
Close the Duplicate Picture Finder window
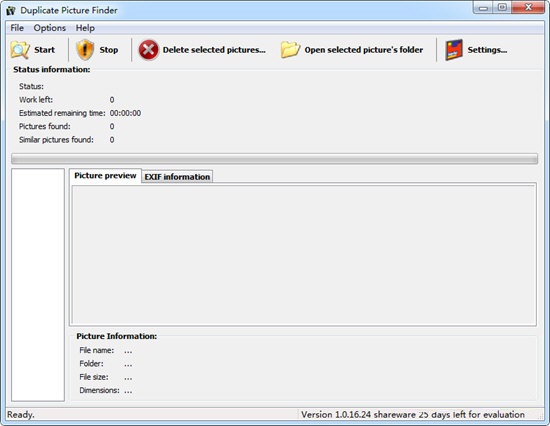528,8
